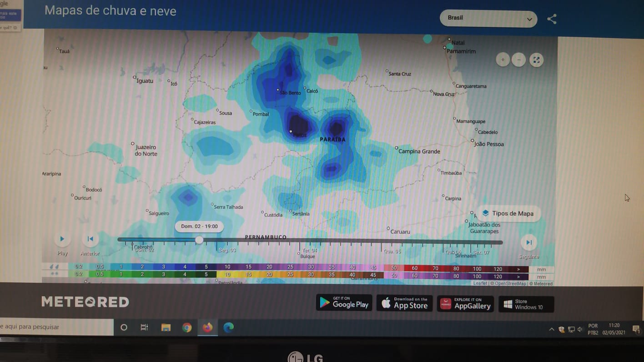Open the Huawei AppGallery badge

coord(465,304)
